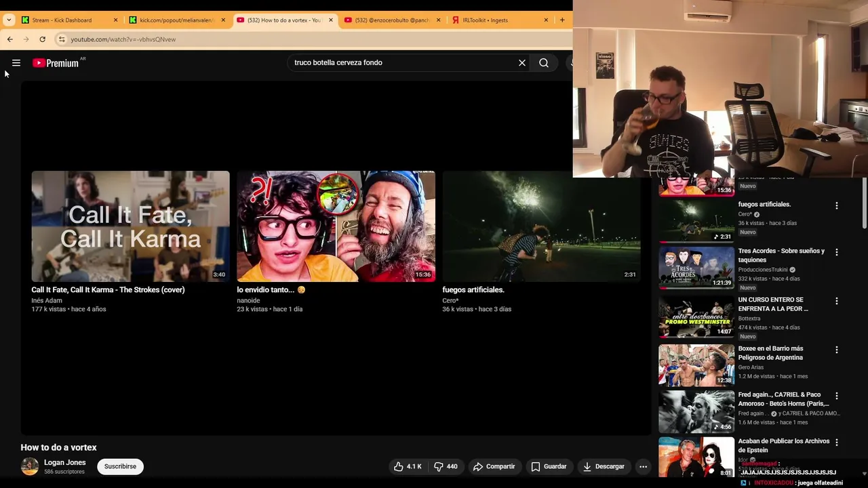Click the page vertical scrollbar
868x488 pixels.
pos(864,203)
